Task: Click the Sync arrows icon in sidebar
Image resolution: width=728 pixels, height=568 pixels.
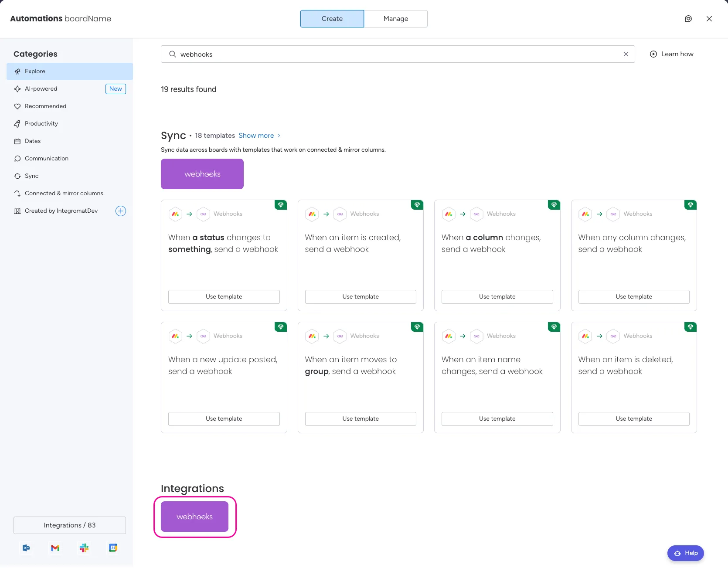Action: [17, 176]
